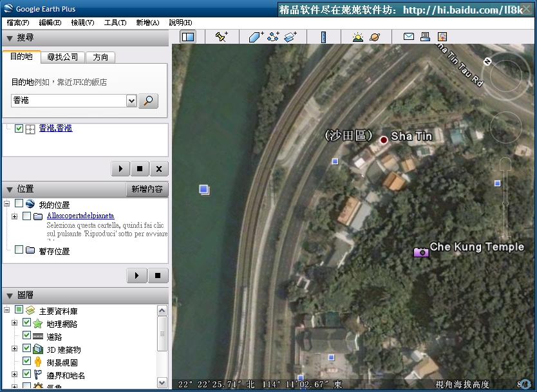Switch to the 方向 tab
Viewport: 537px width, 392px height.
click(x=100, y=57)
